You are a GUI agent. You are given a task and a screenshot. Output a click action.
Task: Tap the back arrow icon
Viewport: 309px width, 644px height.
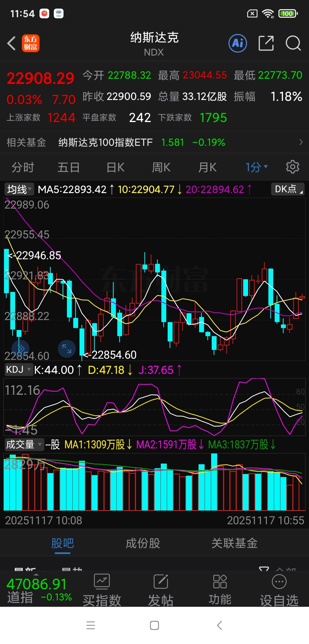(11, 43)
